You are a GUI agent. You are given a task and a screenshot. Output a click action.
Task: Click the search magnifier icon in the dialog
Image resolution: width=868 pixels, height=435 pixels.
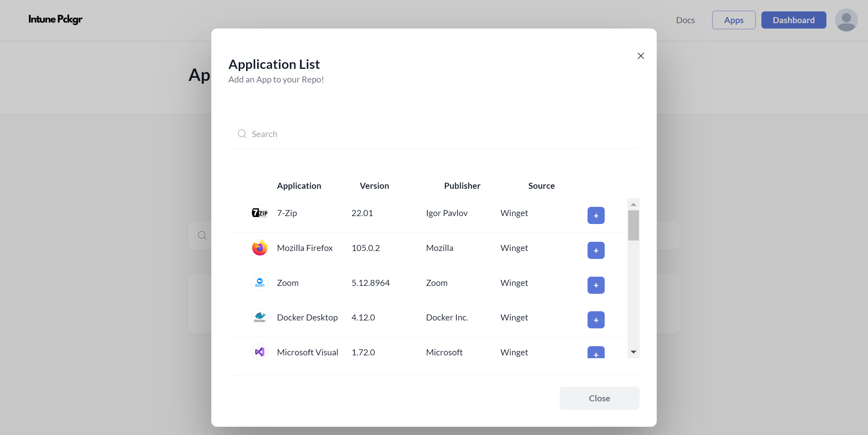[242, 134]
